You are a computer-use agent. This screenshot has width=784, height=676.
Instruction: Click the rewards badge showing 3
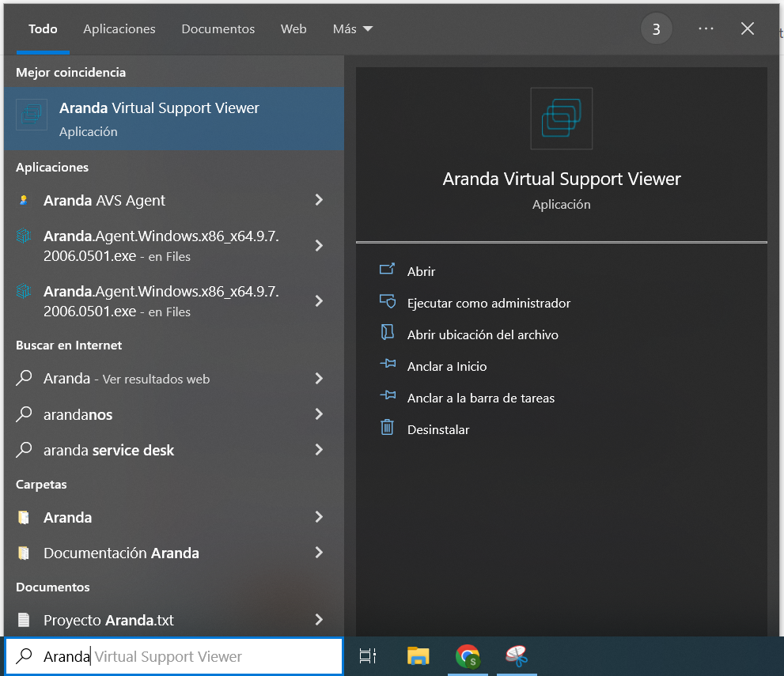[x=656, y=29]
